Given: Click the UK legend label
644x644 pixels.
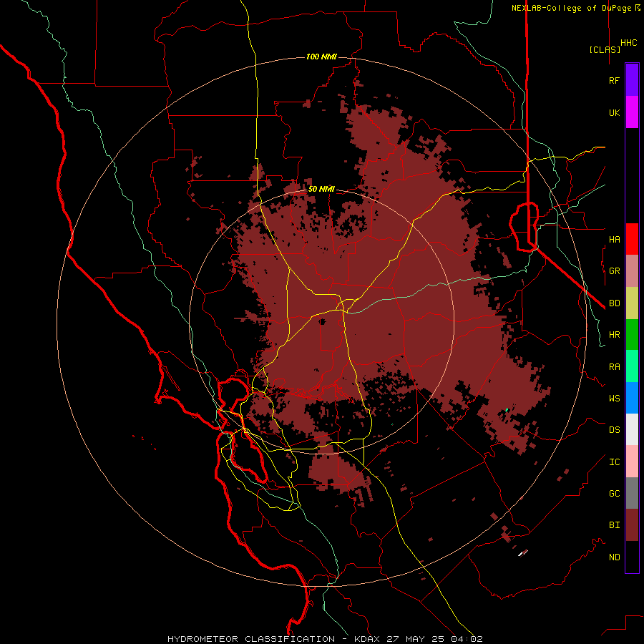Looking at the screenshot, I should [x=614, y=112].
